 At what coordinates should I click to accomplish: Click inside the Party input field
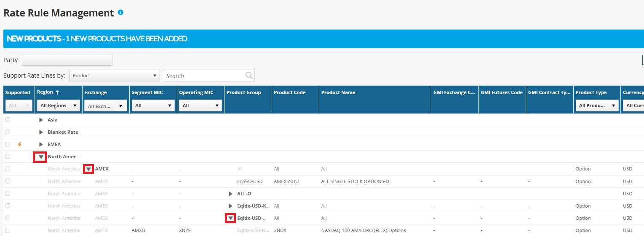pyautogui.click(x=67, y=60)
